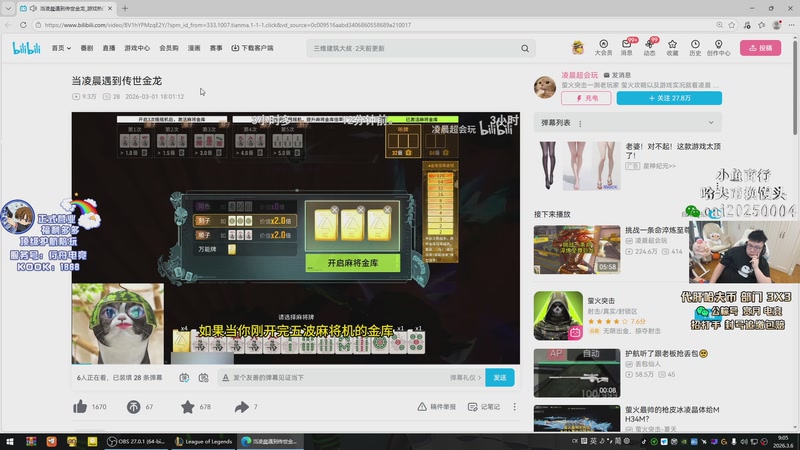Click the search magnifier icon
The height and width of the screenshot is (450, 800).
(525, 48)
